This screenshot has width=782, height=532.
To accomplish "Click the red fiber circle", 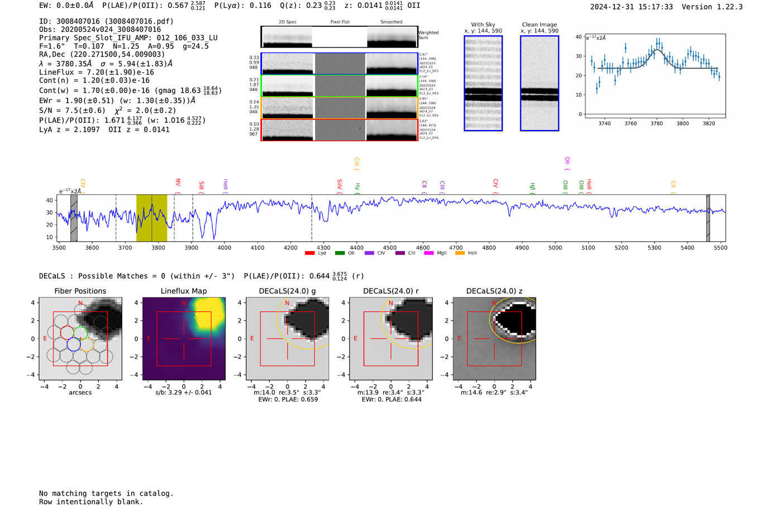I will coord(67,333).
